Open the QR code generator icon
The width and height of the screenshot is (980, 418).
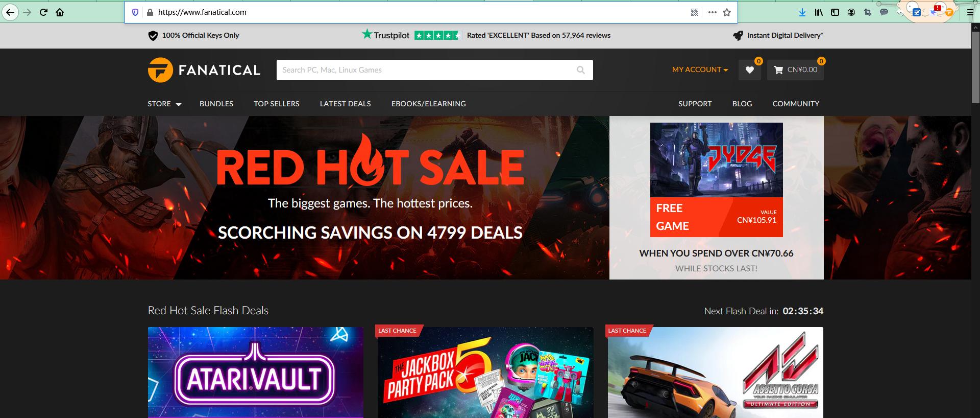pos(695,12)
